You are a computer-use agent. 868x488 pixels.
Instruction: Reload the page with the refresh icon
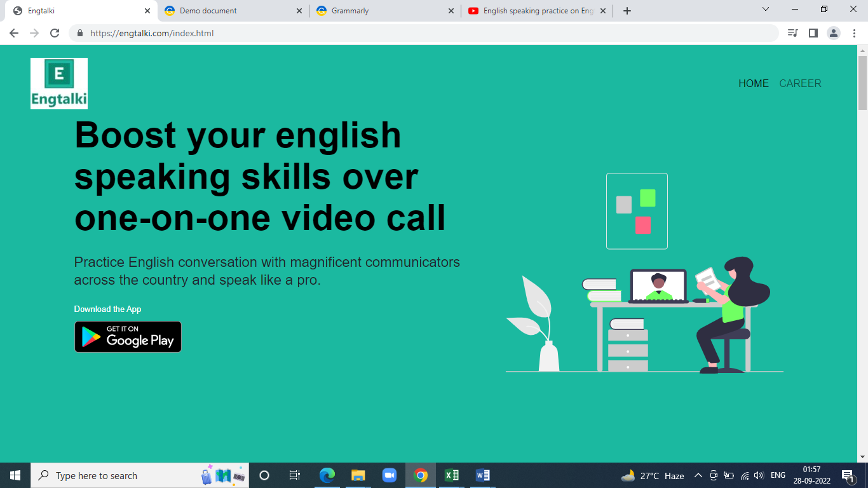[x=55, y=33]
